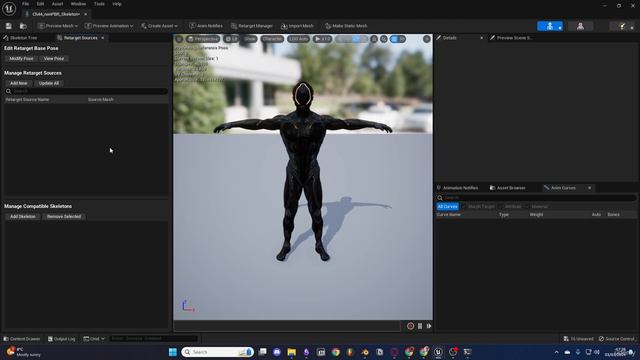Screen dimensions: 640x360
Task: Click the Anim Notifies toolbar button
Action: [x=206, y=26]
